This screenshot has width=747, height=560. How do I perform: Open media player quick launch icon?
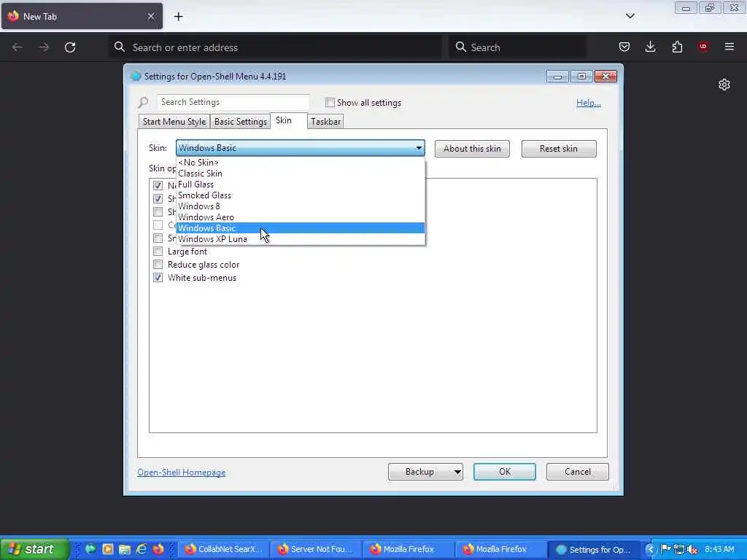[108, 549]
